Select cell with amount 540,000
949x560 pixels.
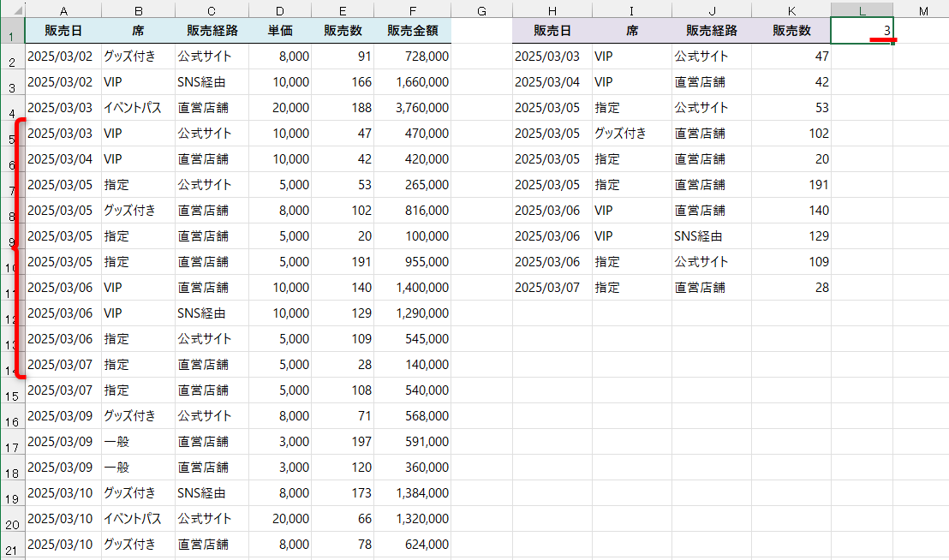(x=413, y=390)
